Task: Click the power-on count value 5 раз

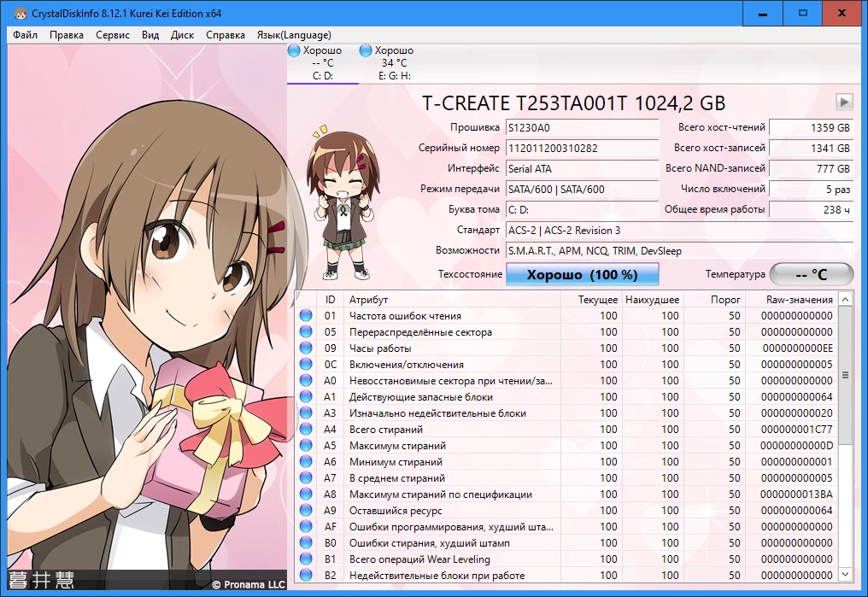Action: click(812, 190)
